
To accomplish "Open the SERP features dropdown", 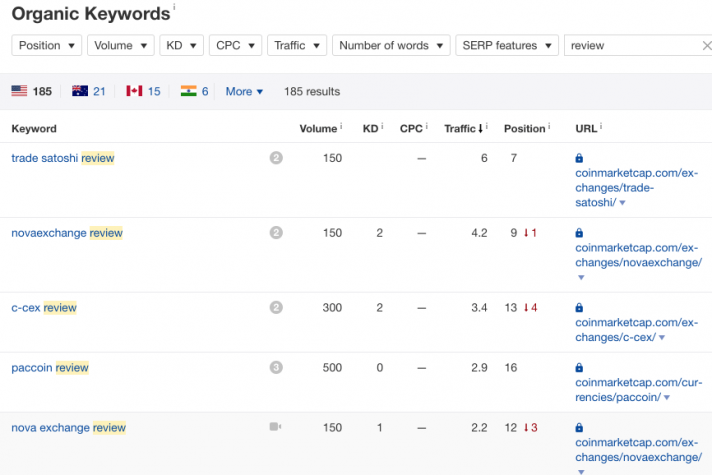I will [507, 45].
